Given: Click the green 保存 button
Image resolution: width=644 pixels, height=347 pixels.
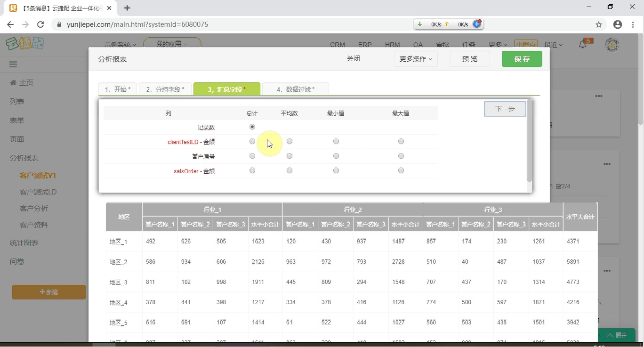Looking at the screenshot, I should click(522, 59).
